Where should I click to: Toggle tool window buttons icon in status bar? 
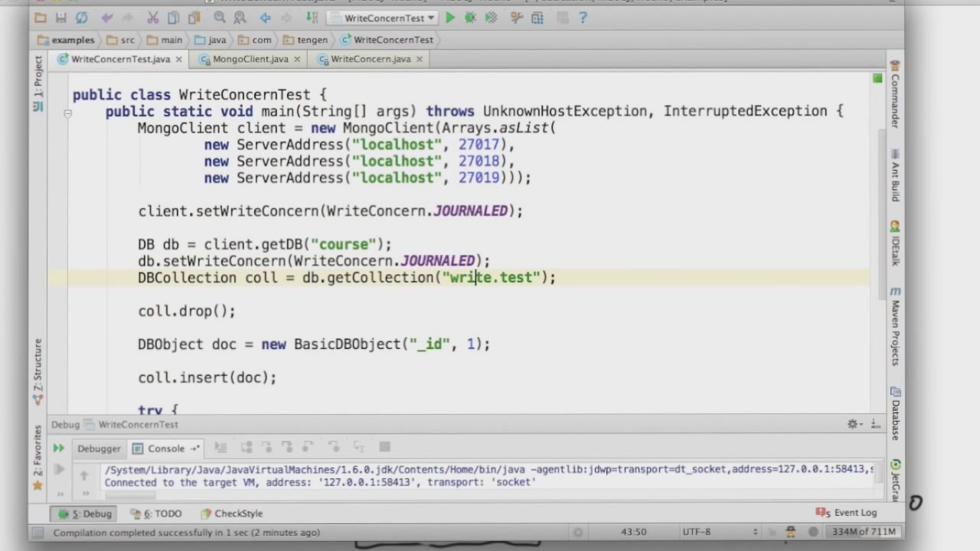(x=38, y=533)
